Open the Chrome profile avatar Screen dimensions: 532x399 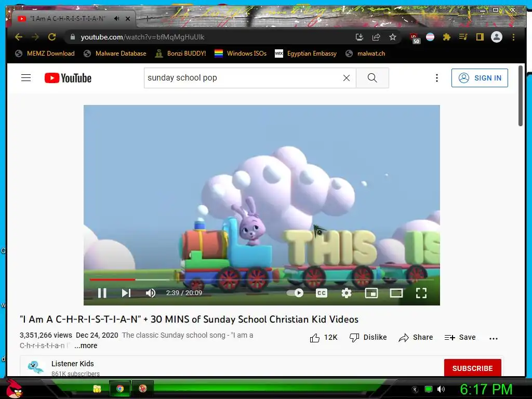(x=496, y=37)
